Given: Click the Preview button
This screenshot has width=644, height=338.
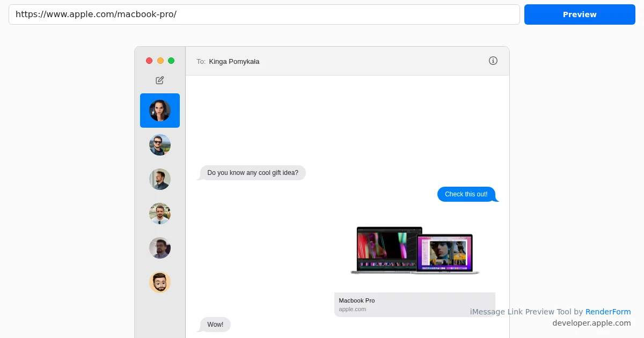Looking at the screenshot, I should (x=580, y=14).
